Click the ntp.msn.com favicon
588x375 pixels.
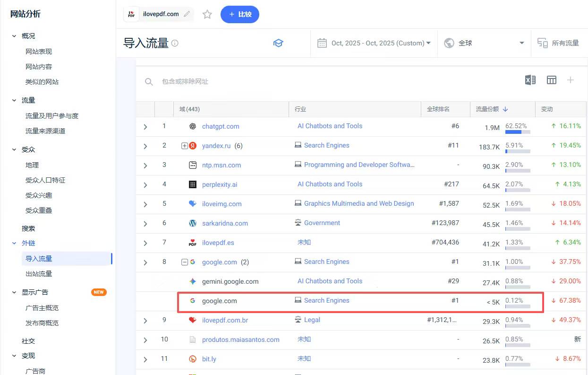click(x=193, y=165)
